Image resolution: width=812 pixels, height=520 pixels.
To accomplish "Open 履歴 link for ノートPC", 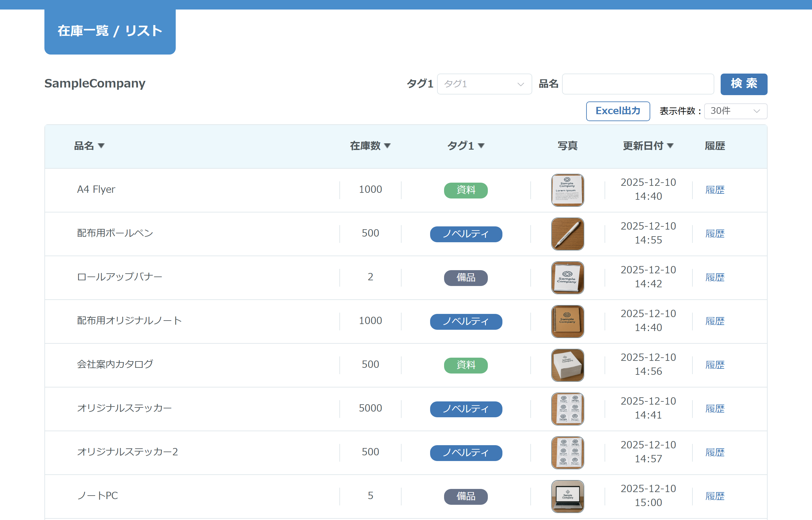I will click(x=715, y=496).
